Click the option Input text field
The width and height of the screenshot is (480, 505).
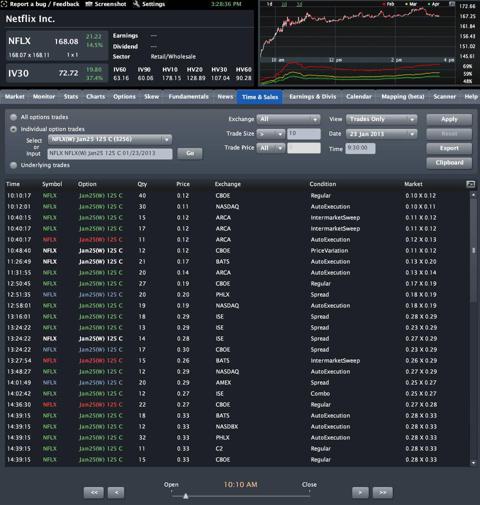[110, 154]
